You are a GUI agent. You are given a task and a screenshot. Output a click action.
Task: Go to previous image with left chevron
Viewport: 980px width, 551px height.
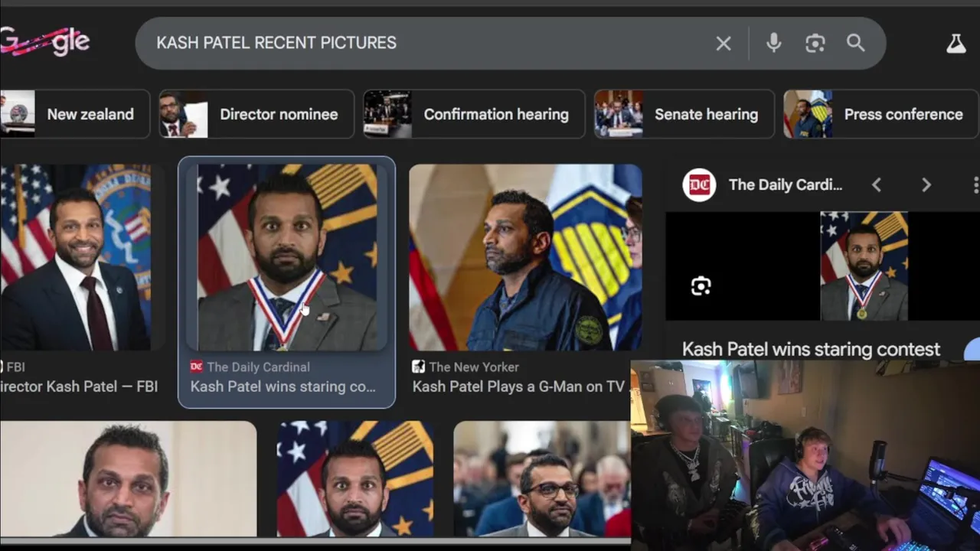[877, 184]
